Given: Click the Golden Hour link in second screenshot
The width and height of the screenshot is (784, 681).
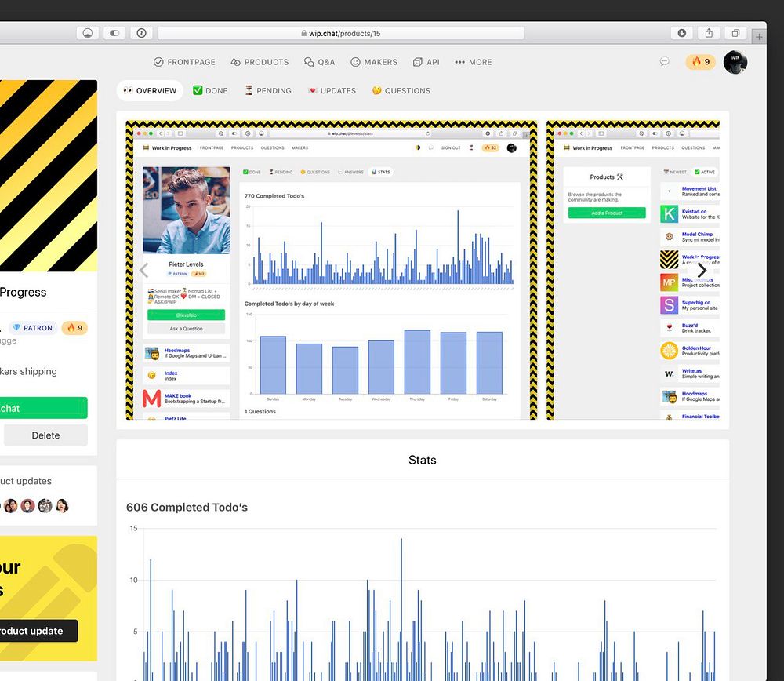Looking at the screenshot, I should tap(696, 348).
